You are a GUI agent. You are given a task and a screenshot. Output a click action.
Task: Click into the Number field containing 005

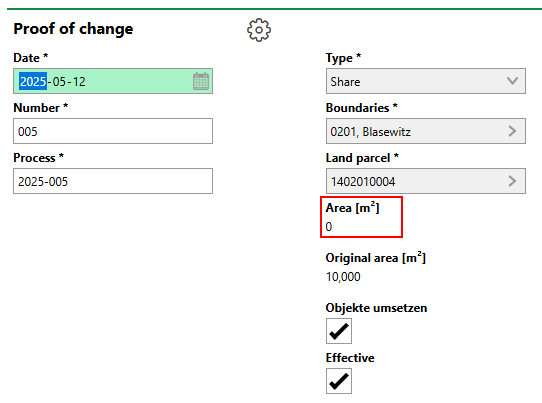tap(113, 131)
